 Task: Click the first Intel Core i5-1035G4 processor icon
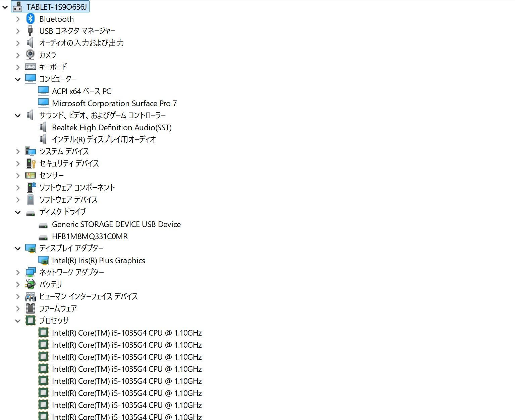click(43, 332)
